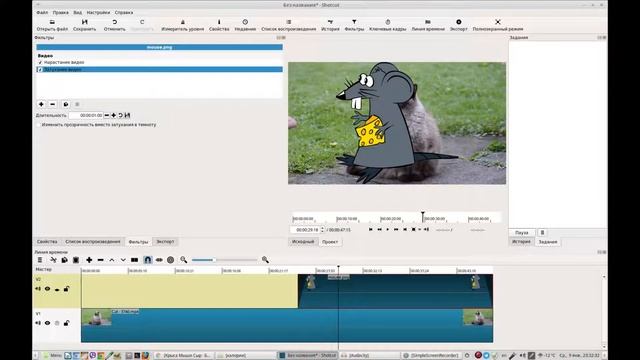Mute track V1 audio

[38, 323]
